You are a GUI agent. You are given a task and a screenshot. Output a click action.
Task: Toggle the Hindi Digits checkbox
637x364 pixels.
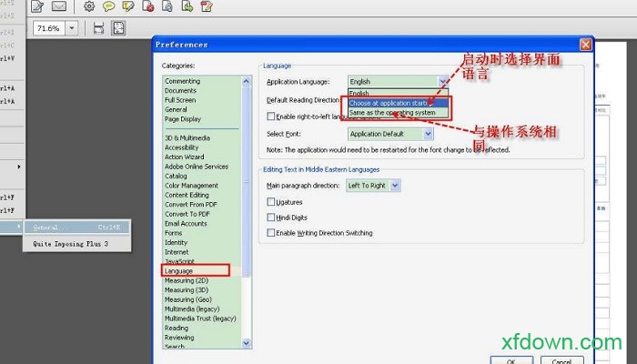click(x=271, y=217)
